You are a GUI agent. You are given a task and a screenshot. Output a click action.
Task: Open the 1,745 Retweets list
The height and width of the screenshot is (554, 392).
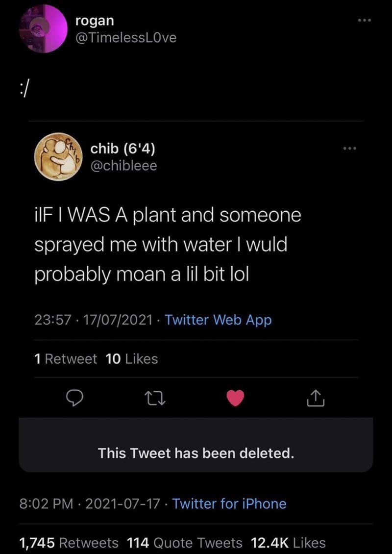(x=69, y=543)
